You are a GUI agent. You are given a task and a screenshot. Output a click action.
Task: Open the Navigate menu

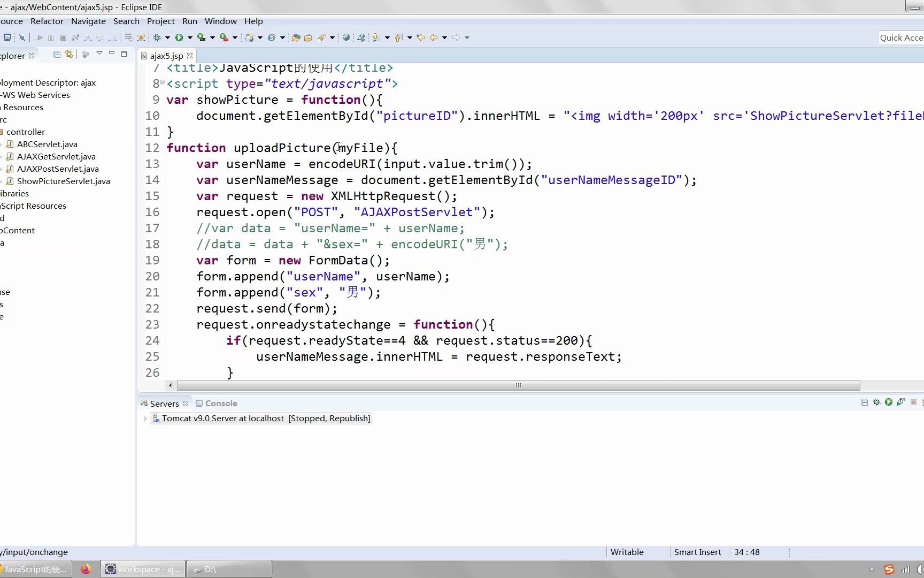coord(88,21)
